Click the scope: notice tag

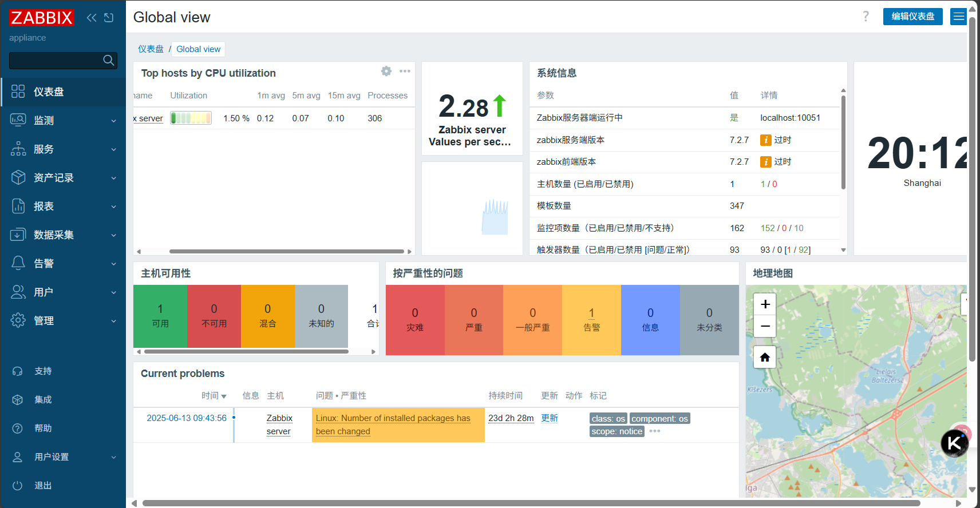pos(617,431)
